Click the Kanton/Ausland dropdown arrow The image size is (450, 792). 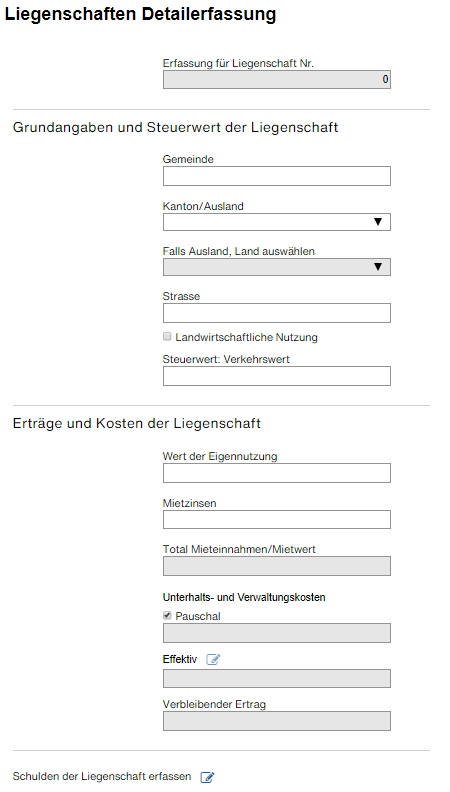tap(378, 222)
